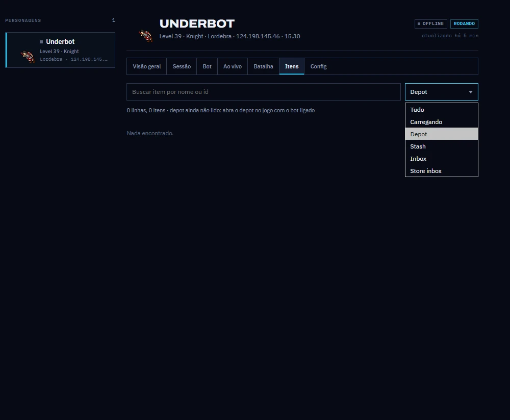
Task: Select the Batalha tab
Action: pos(263,66)
